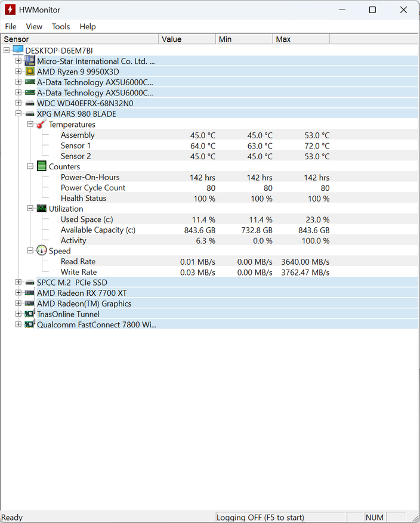
Task: Open the File menu
Action: (11, 26)
